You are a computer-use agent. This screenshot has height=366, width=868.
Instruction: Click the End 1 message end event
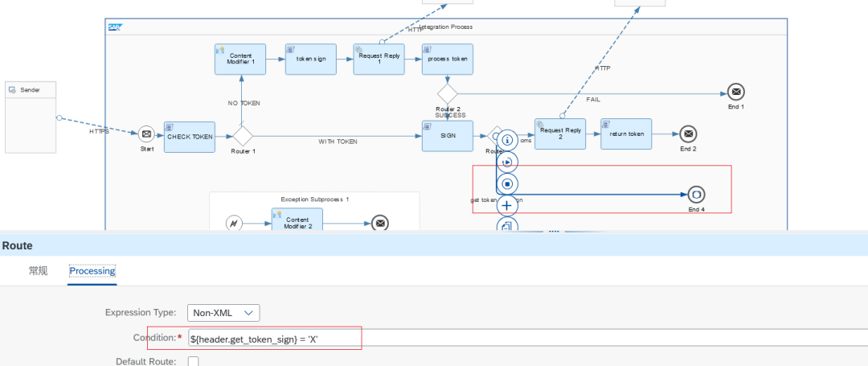[x=735, y=92]
